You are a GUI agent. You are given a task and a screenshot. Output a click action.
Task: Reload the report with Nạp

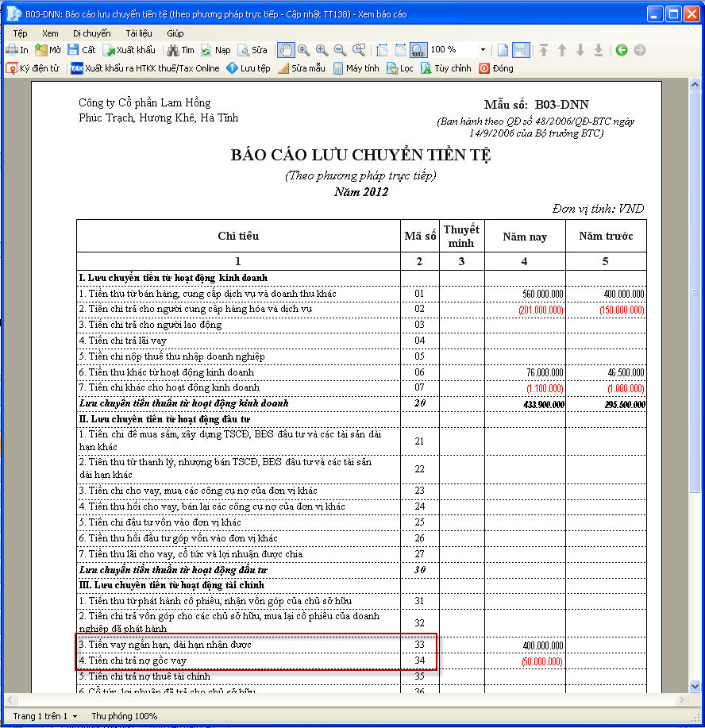[x=216, y=50]
